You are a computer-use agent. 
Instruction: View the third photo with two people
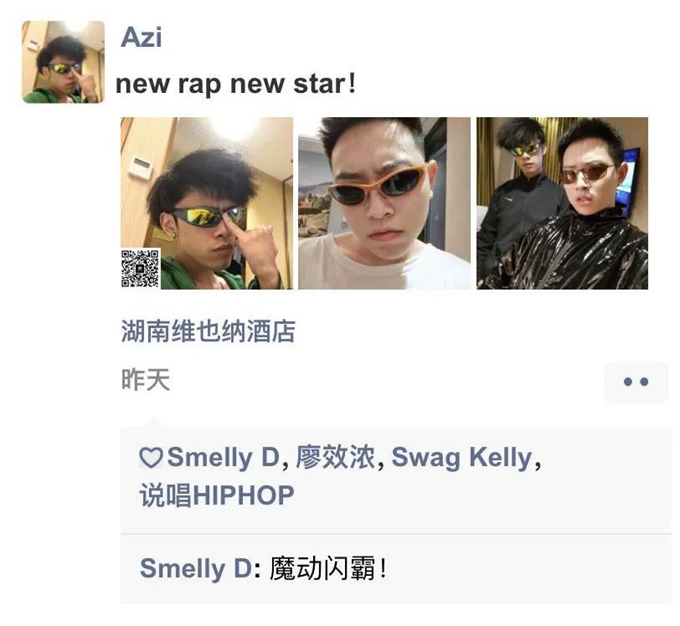pyautogui.click(x=562, y=203)
